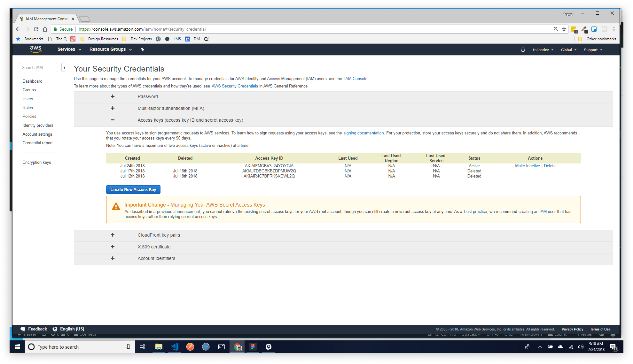The width and height of the screenshot is (633, 364).
Task: Open Visual Studio Code from the taskbar
Action: (175, 347)
